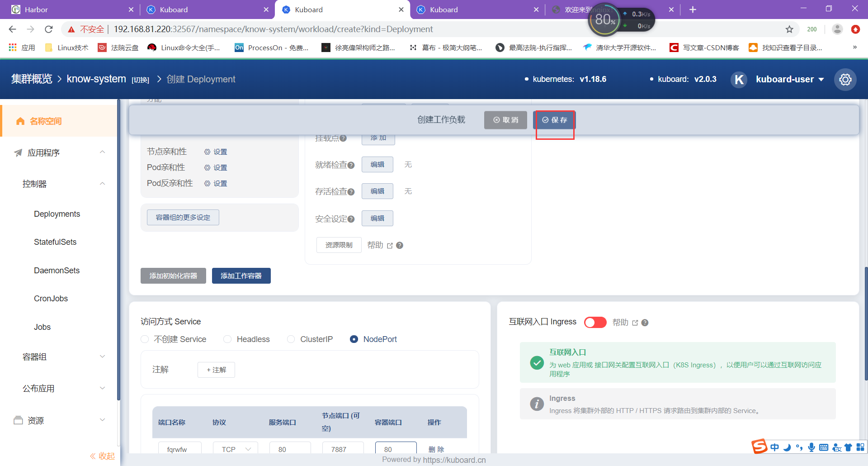Collapse the 应用程序 sidebar section

tap(103, 152)
